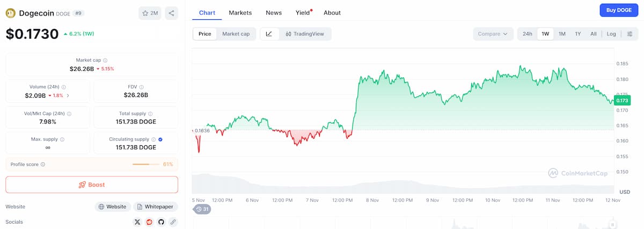Screen dimensions: 644x229
Task: Open the Total supply info icon
Action: pyautogui.click(x=150, y=114)
